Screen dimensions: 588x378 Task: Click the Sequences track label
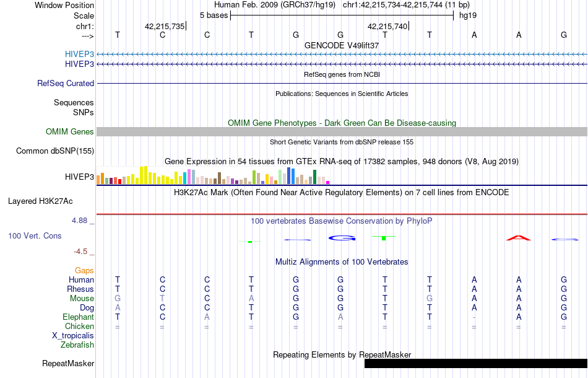click(74, 102)
